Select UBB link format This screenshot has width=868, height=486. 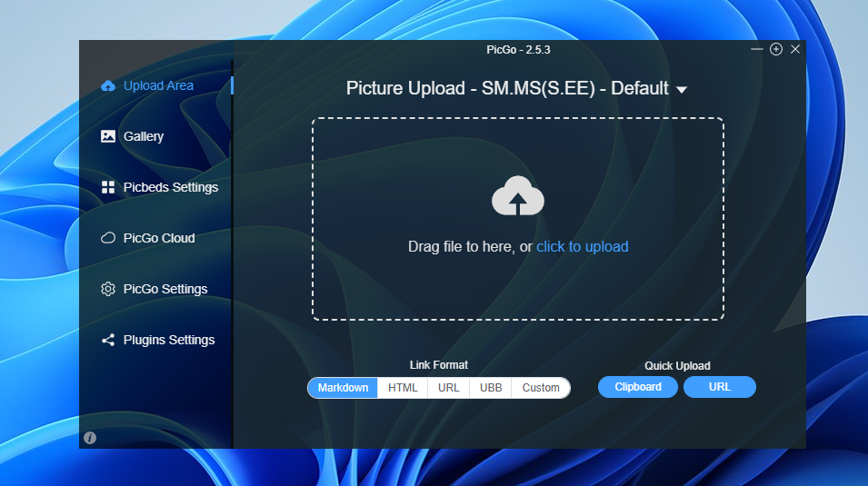(491, 388)
